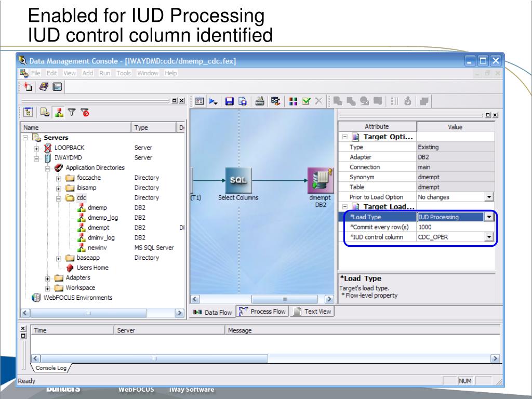Click the test/debug icon after the printer
This screenshot has width=532, height=399.
(275, 101)
